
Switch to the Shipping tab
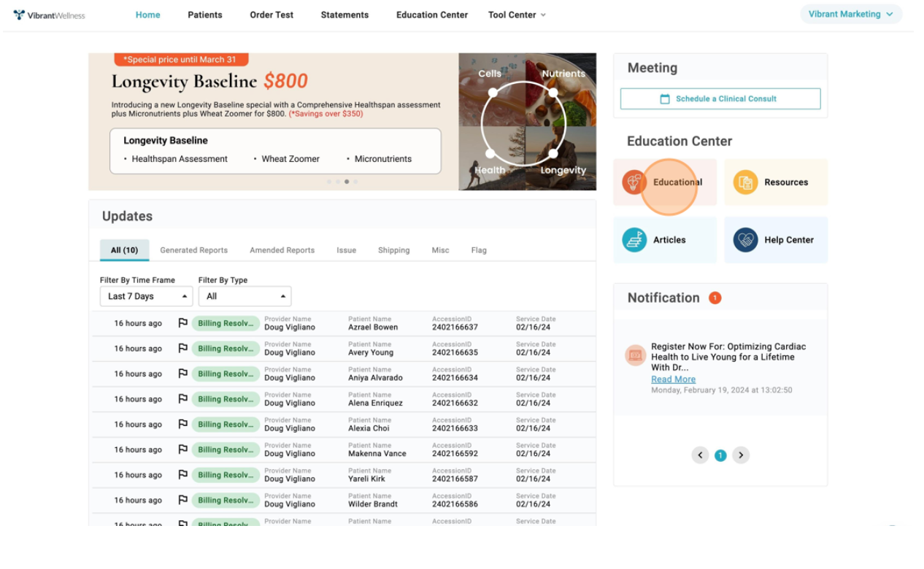click(x=394, y=250)
